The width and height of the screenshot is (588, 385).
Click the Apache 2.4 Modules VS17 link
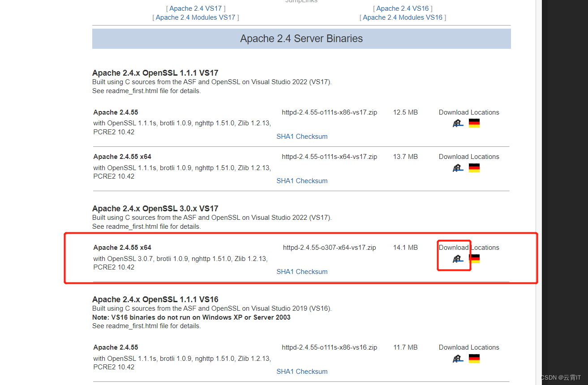click(x=195, y=17)
